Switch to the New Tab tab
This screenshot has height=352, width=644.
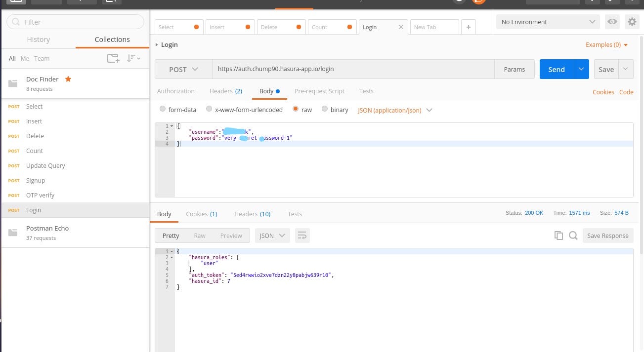point(434,27)
